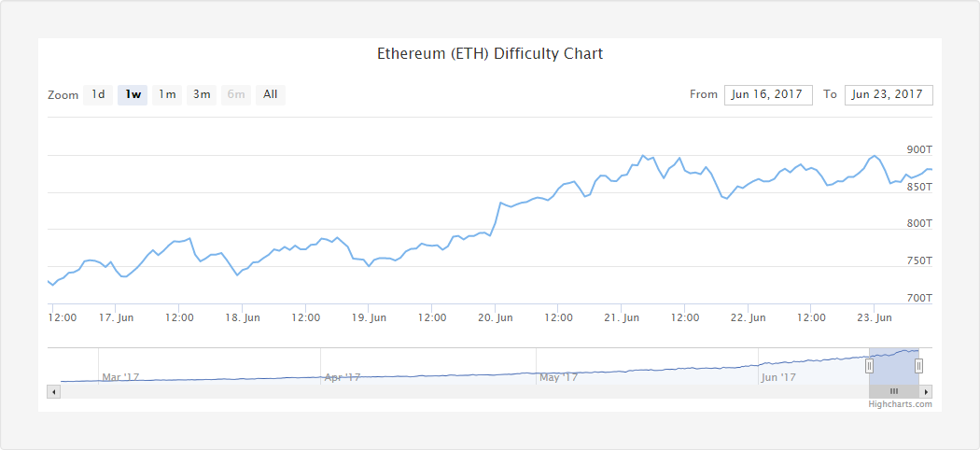Select the 1w zoom range
The image size is (980, 450).
(x=133, y=95)
